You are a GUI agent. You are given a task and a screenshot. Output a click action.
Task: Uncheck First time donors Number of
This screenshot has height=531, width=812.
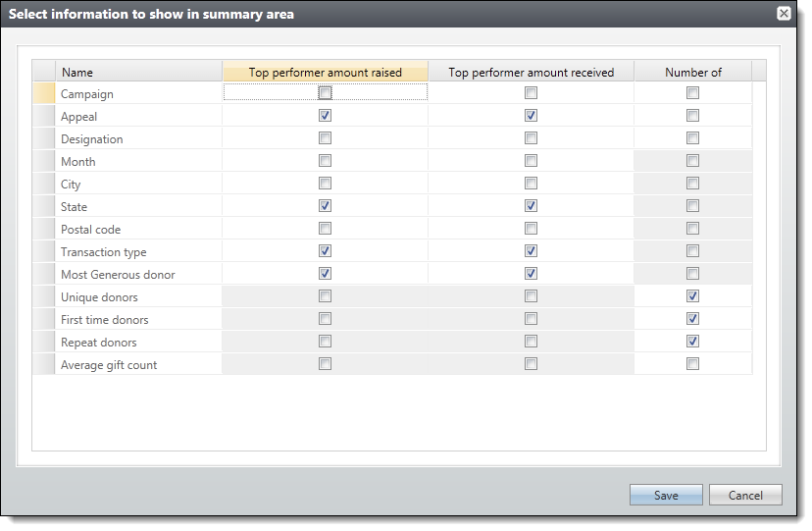pyautogui.click(x=692, y=319)
